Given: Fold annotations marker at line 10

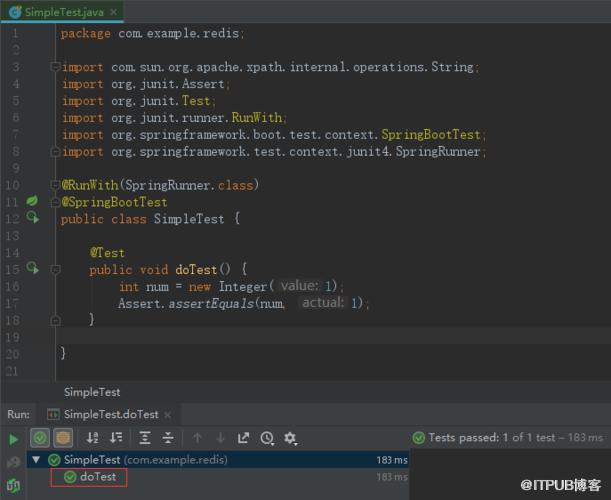Looking at the screenshot, I should (55, 185).
